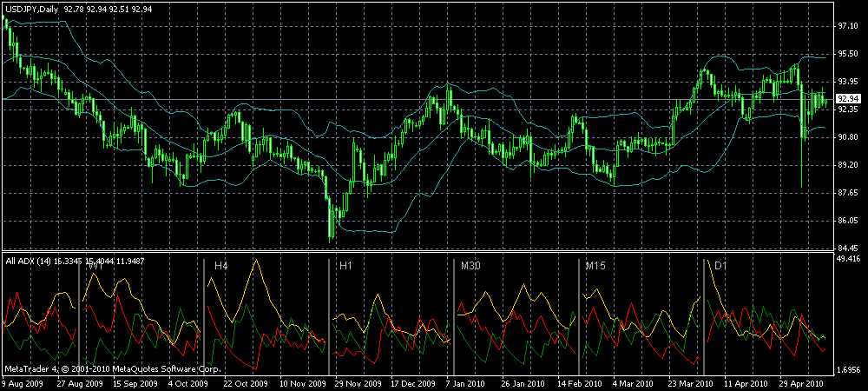The width and height of the screenshot is (868, 391).
Task: Click the 89.20 price axis label
Action: pyautogui.click(x=847, y=165)
